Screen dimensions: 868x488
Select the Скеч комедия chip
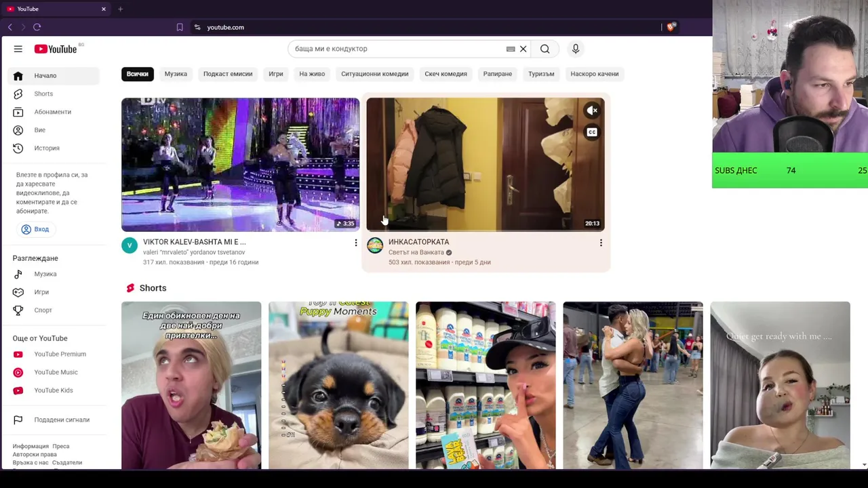tap(446, 74)
